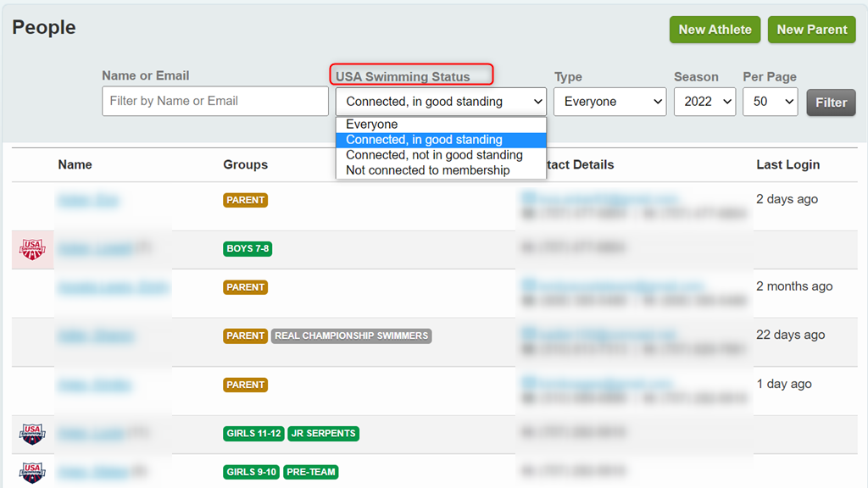The height and width of the screenshot is (488, 868).
Task: Click the '2 months ago' last login value
Action: coord(794,286)
